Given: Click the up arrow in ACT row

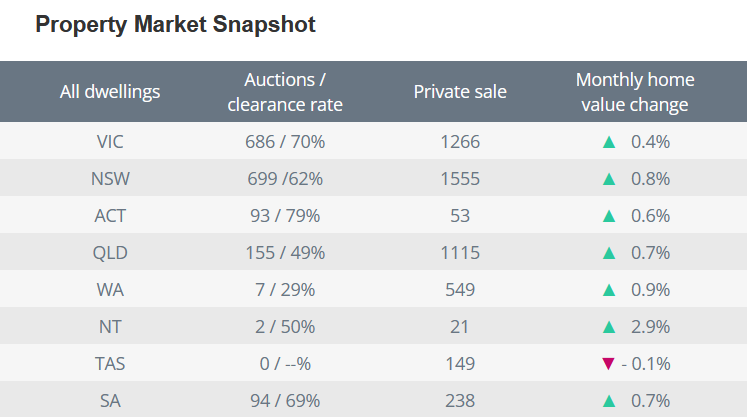Looking at the screenshot, I should coord(608,216).
